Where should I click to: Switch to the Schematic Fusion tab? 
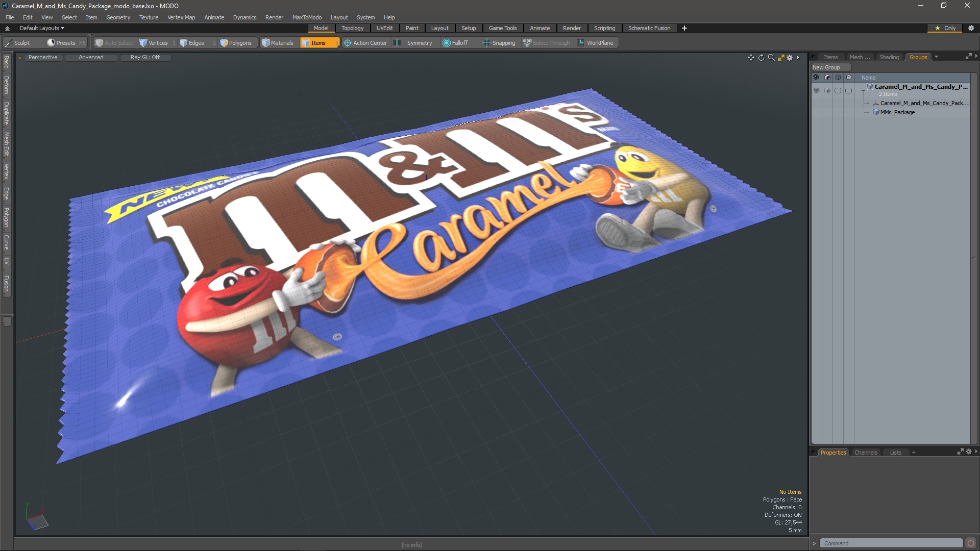click(649, 28)
